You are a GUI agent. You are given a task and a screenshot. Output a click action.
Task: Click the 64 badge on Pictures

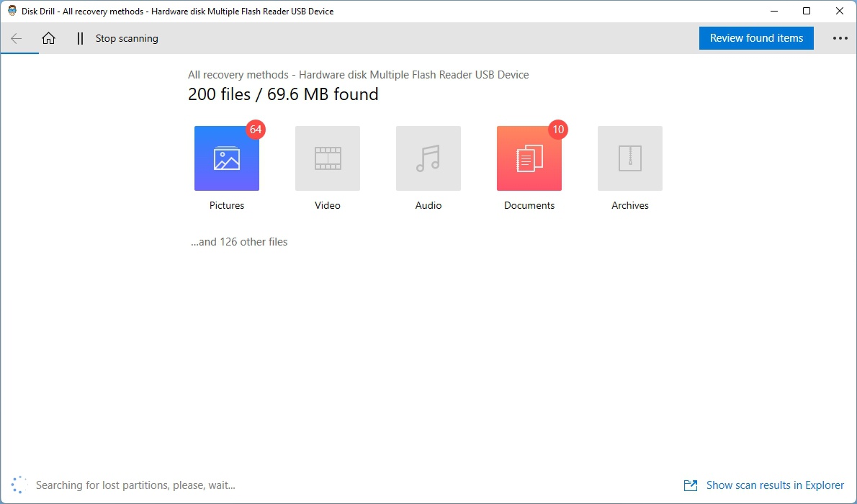coord(255,130)
